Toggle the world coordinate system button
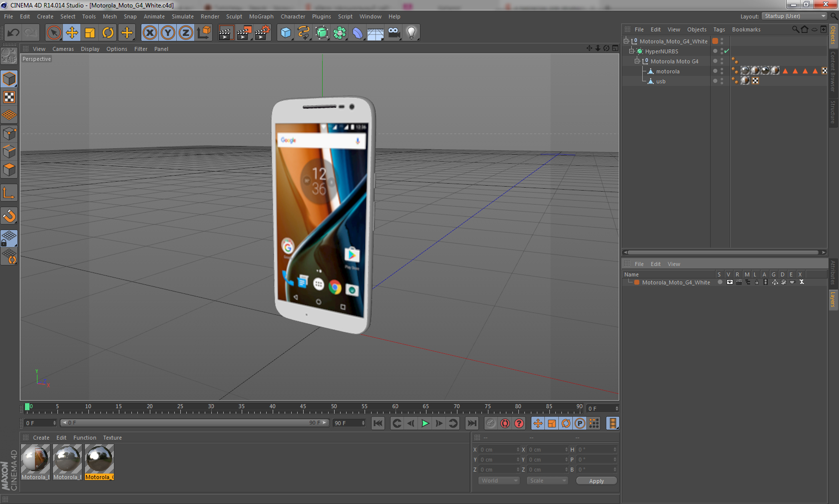The width and height of the screenshot is (839, 504). [x=204, y=33]
